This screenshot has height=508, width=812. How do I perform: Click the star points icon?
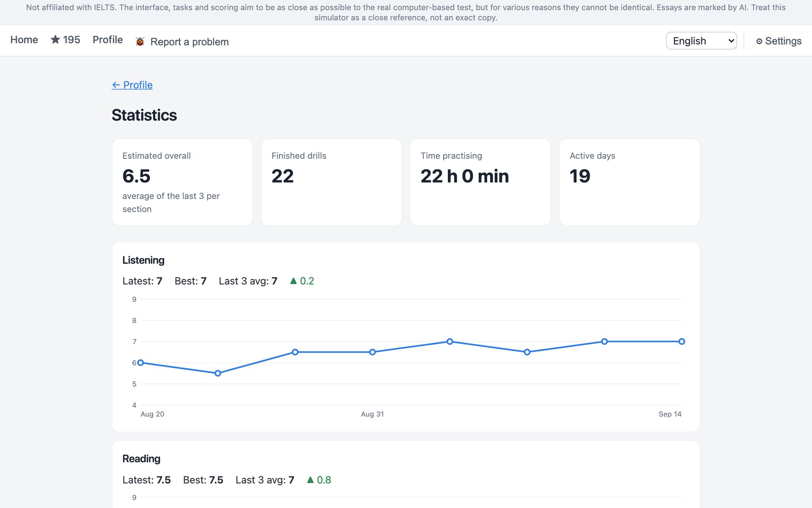coord(55,39)
